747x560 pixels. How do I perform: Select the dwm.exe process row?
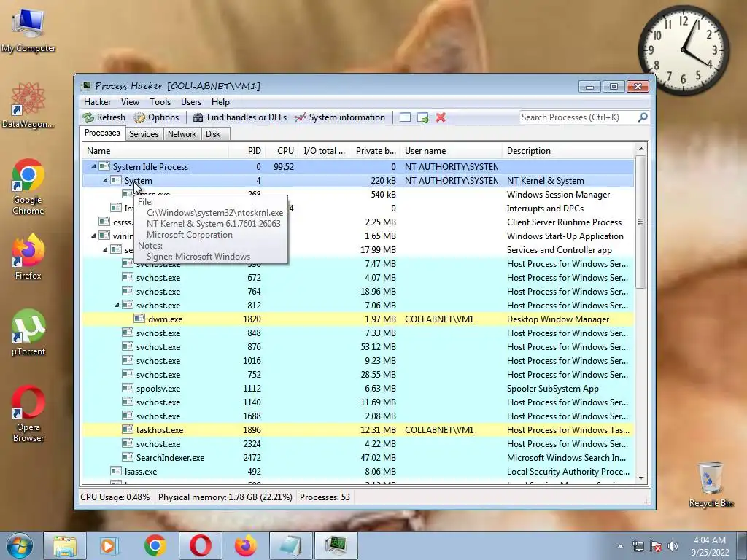click(x=358, y=319)
